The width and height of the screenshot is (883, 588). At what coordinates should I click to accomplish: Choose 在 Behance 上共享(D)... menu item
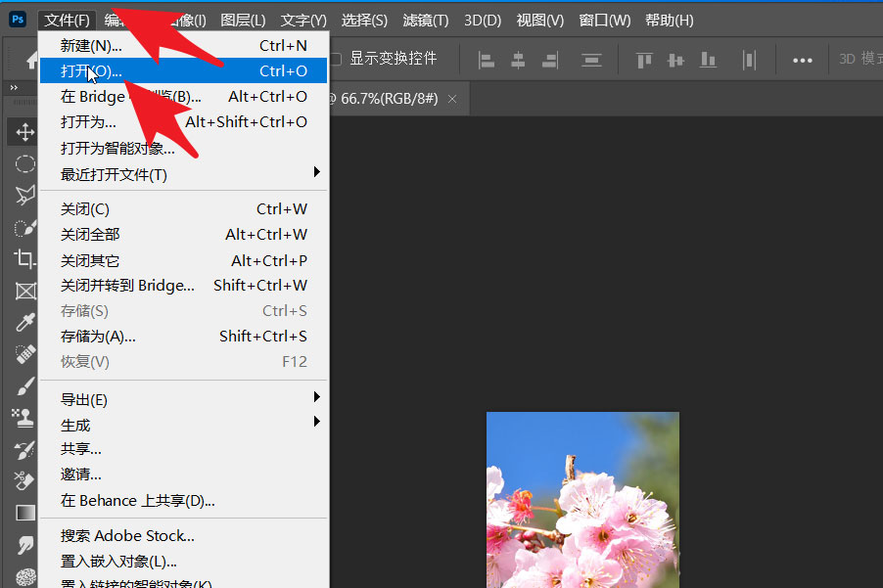(184, 500)
